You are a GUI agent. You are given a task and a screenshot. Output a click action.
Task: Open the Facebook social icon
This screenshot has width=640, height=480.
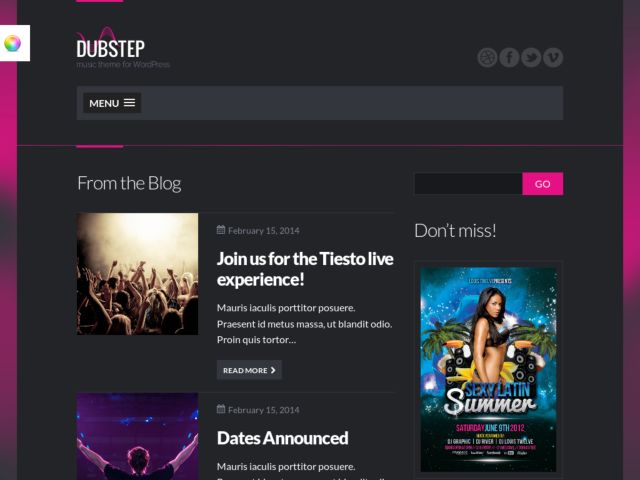pyautogui.click(x=509, y=58)
